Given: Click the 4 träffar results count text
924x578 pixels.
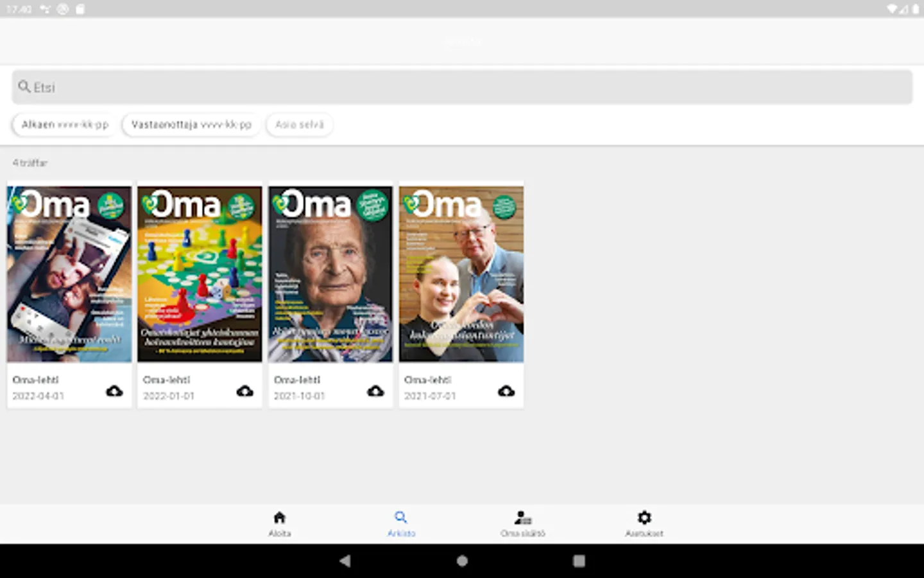Looking at the screenshot, I should point(30,163).
